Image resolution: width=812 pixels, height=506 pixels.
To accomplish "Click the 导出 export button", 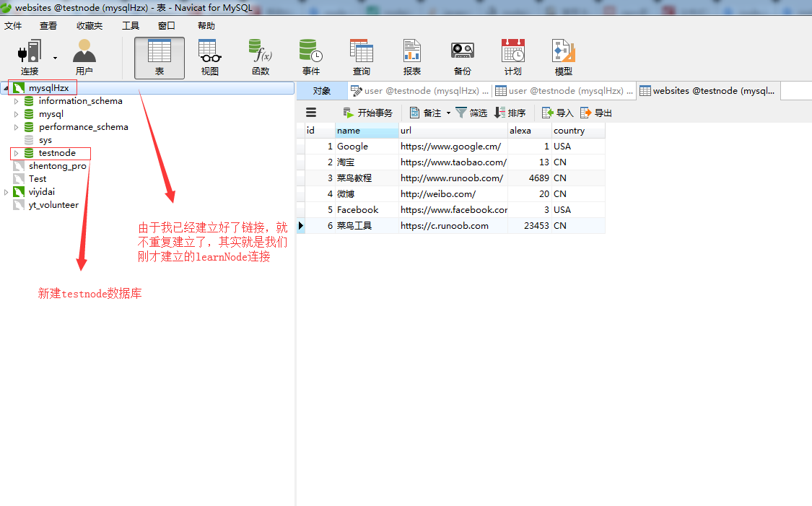I will click(x=597, y=112).
